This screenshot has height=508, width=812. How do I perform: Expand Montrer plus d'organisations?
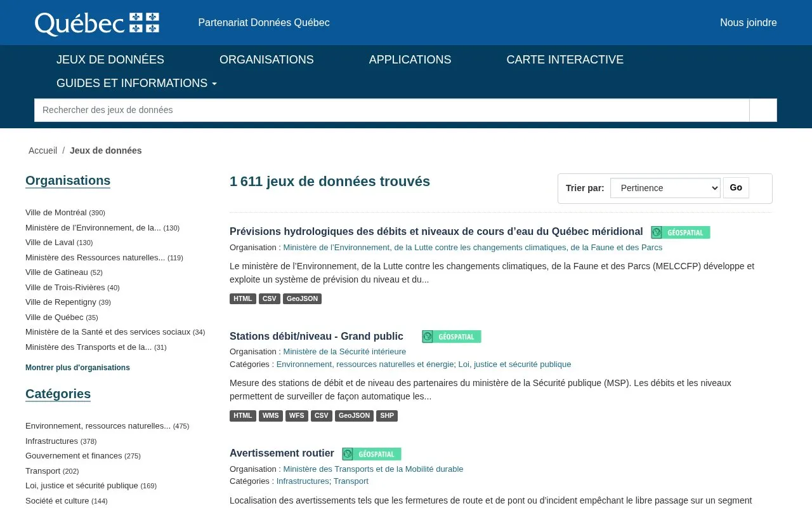[x=77, y=368]
